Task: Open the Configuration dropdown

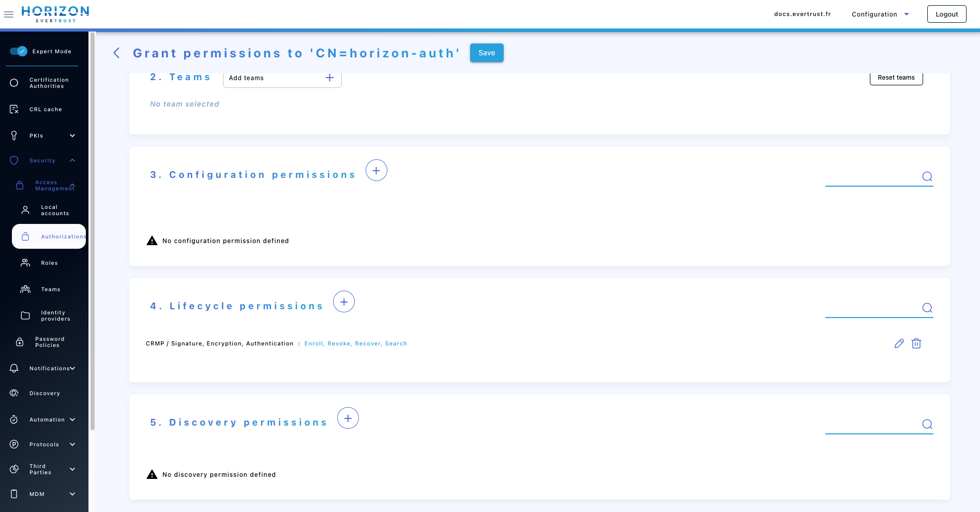Action: tap(880, 14)
